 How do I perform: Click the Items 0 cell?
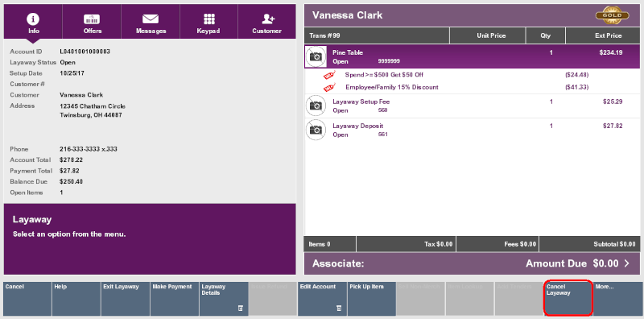pos(330,244)
